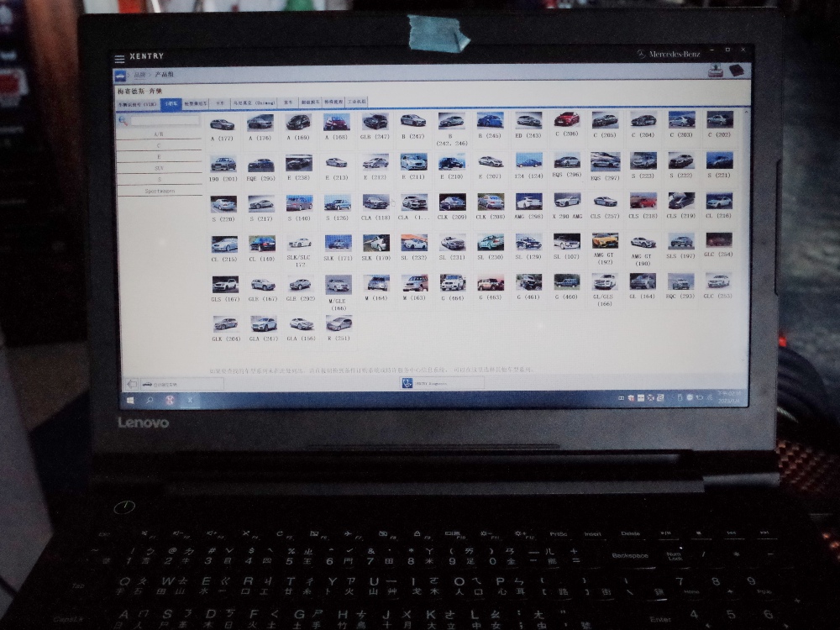The height and width of the screenshot is (630, 840).
Task: Filter models by E class
Action: 159,156
